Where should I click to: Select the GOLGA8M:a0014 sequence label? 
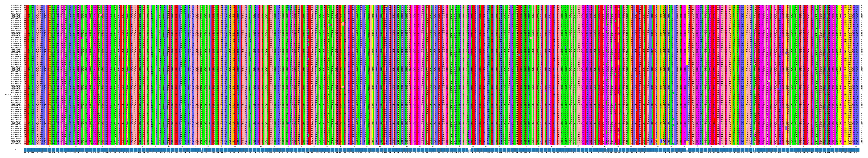(17, 55)
